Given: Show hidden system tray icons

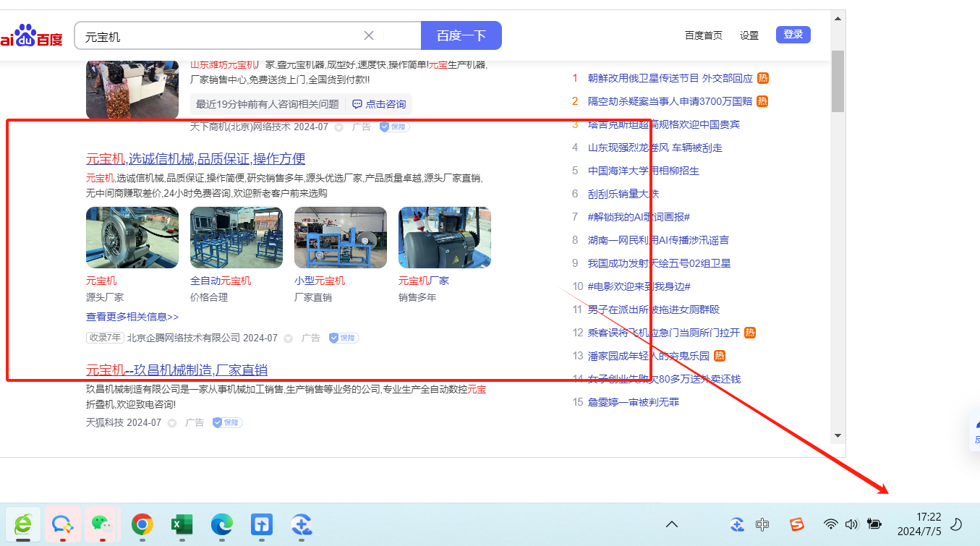Looking at the screenshot, I should coord(672,524).
